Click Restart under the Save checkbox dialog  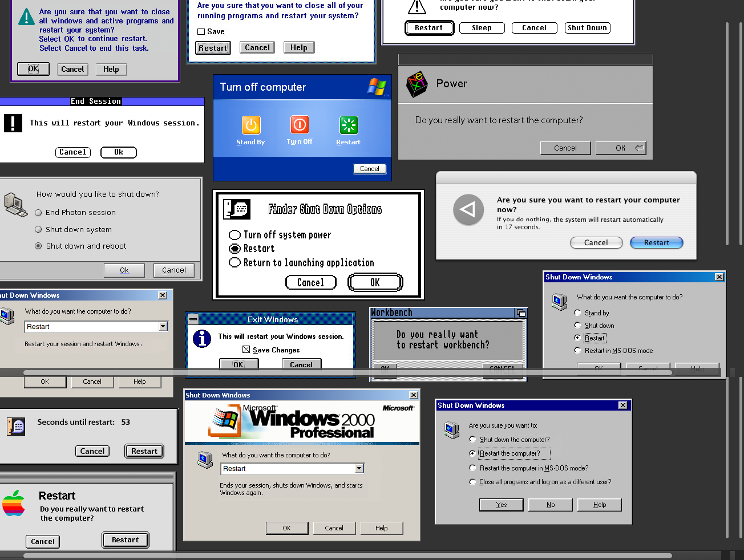pyautogui.click(x=213, y=48)
